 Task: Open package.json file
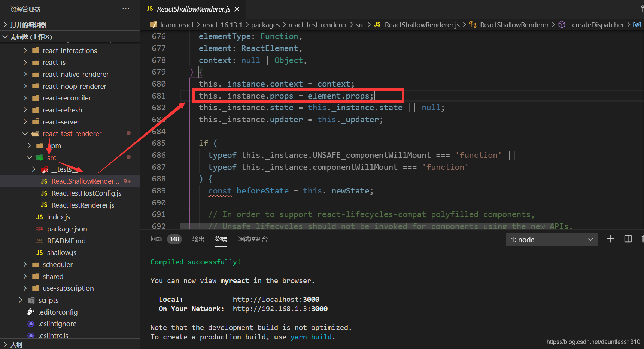pos(70,229)
